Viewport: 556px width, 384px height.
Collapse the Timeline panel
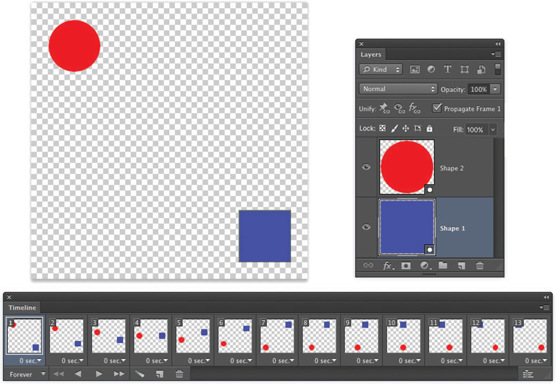[x=546, y=297]
